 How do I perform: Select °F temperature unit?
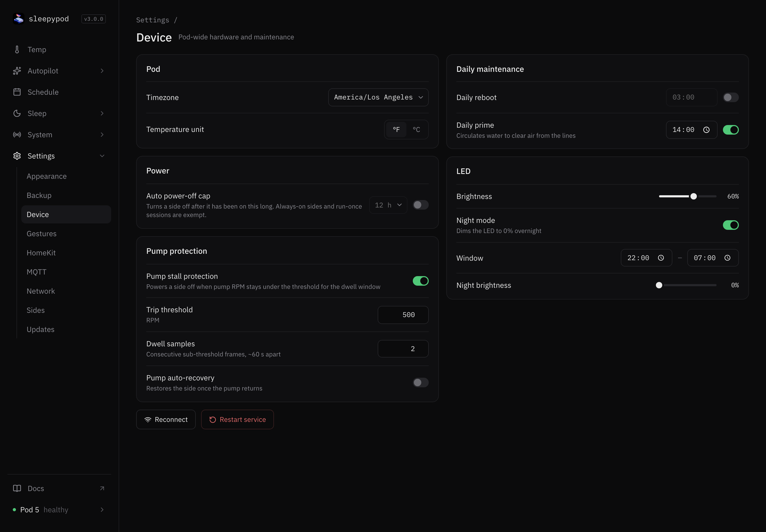tap(396, 130)
